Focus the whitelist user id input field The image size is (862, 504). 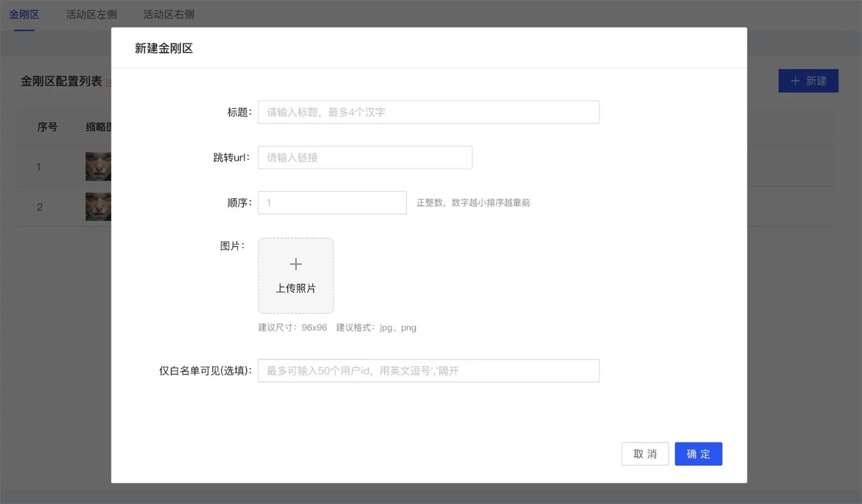(428, 370)
